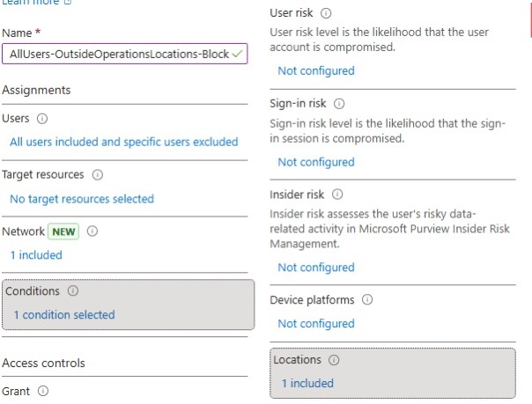The width and height of the screenshot is (532, 404).
Task: Click the Insider risk info icon
Action: (336, 194)
